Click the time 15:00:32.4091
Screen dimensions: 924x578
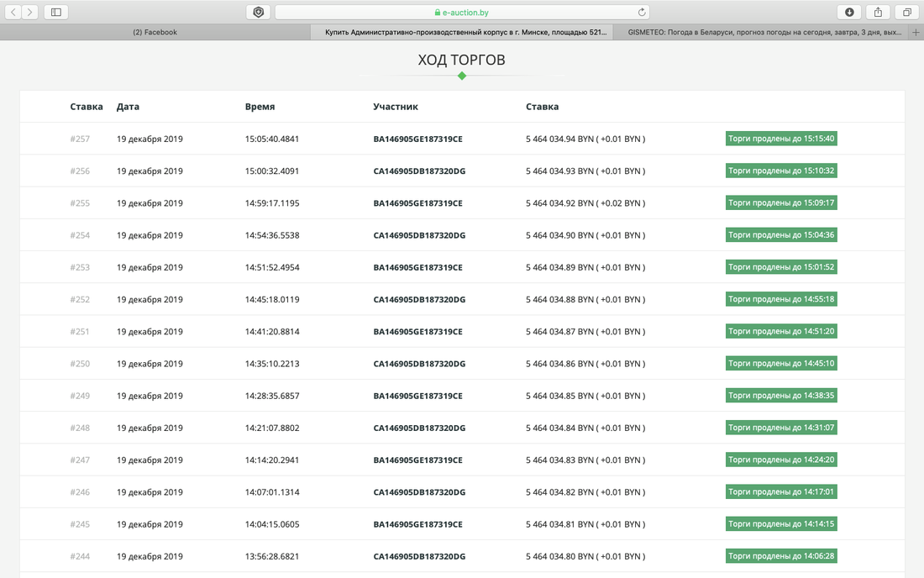pos(272,171)
